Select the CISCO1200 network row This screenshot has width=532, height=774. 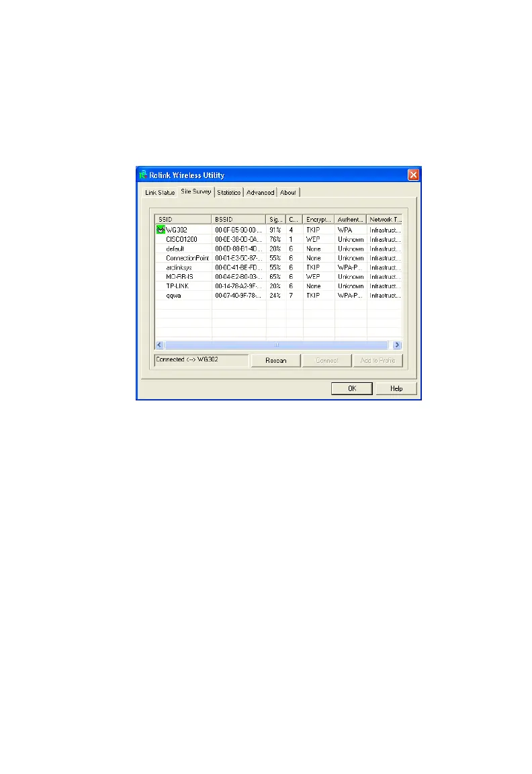click(278, 239)
